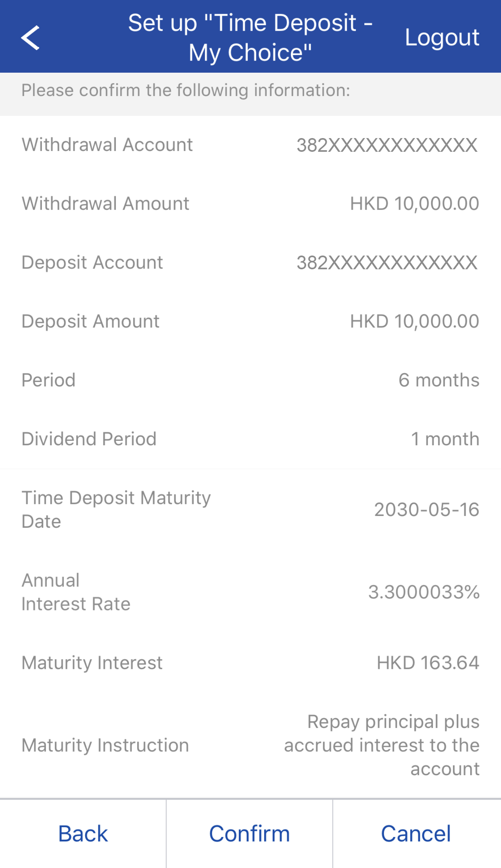Select the Deposit Account number
The width and height of the screenshot is (501, 868).
click(x=387, y=263)
